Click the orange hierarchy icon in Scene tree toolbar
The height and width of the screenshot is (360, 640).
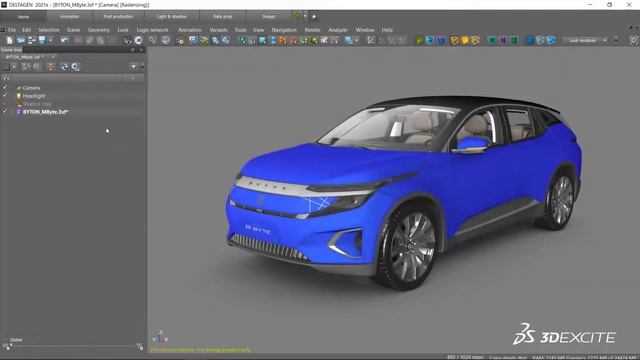(x=51, y=67)
